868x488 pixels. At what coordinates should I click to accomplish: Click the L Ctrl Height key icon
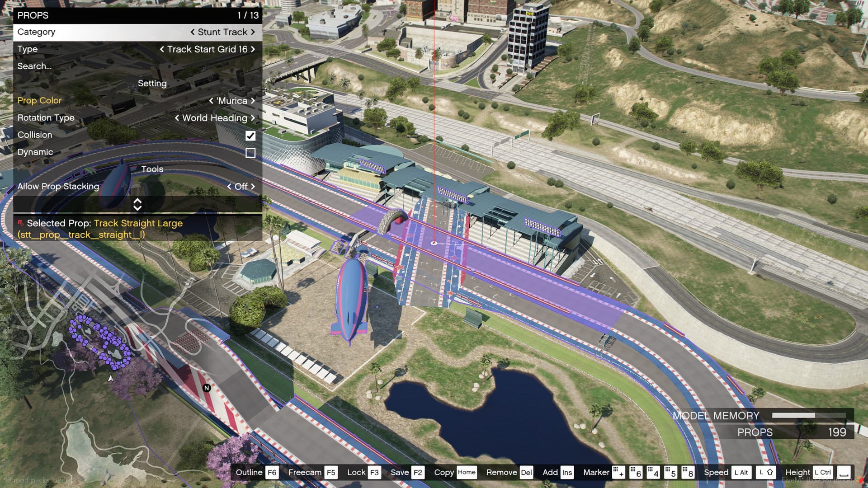point(823,472)
